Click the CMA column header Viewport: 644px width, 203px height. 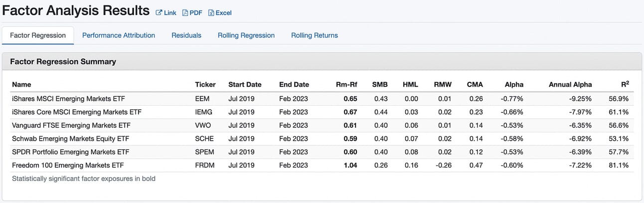tap(475, 84)
